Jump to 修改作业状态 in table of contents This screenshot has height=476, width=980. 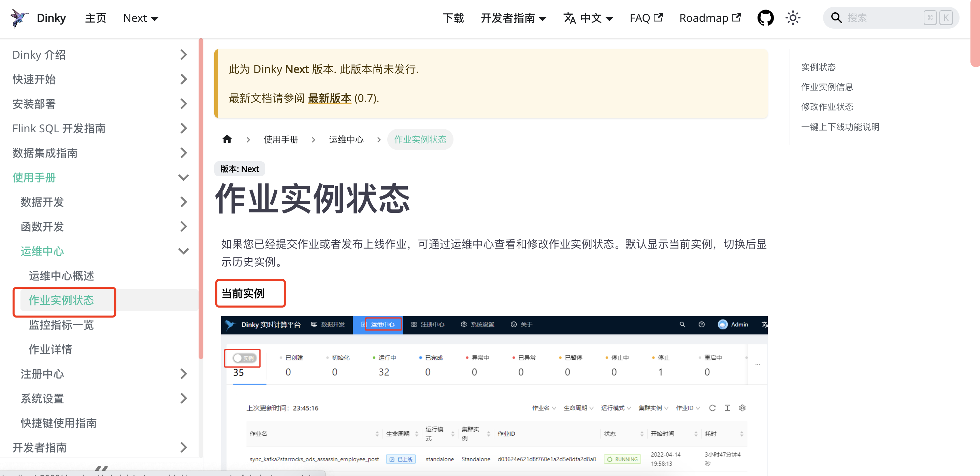coord(827,107)
